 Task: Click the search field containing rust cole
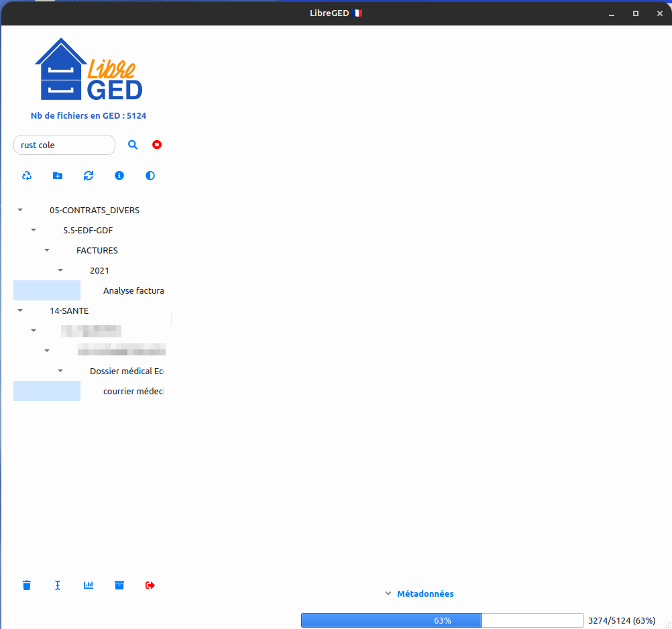point(64,145)
